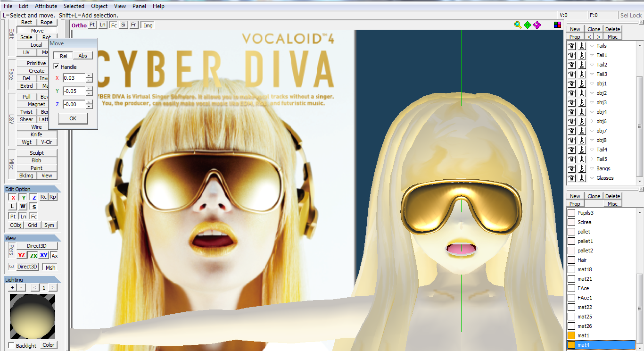The width and height of the screenshot is (644, 351).
Task: Toggle the lock icon for Bangs object
Action: (x=582, y=168)
